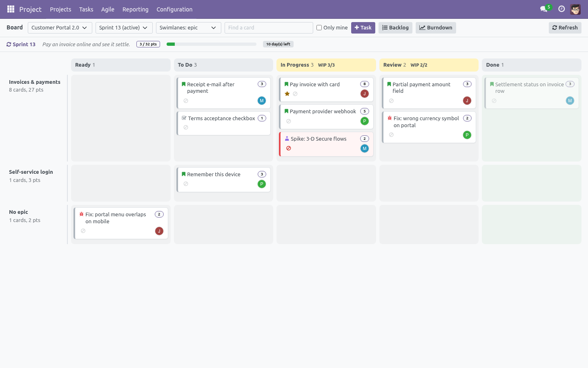Click status circle on Pay invoice with card
The image size is (588, 368).
point(295,94)
